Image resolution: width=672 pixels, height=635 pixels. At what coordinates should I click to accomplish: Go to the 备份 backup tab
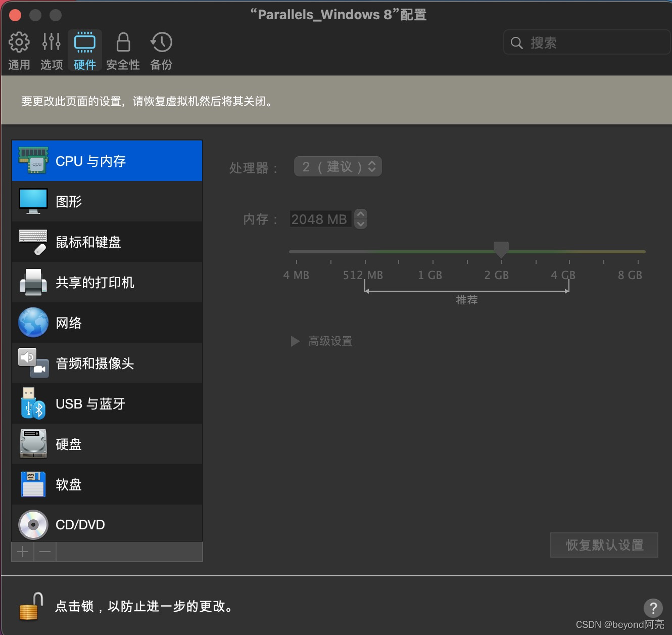pyautogui.click(x=161, y=51)
